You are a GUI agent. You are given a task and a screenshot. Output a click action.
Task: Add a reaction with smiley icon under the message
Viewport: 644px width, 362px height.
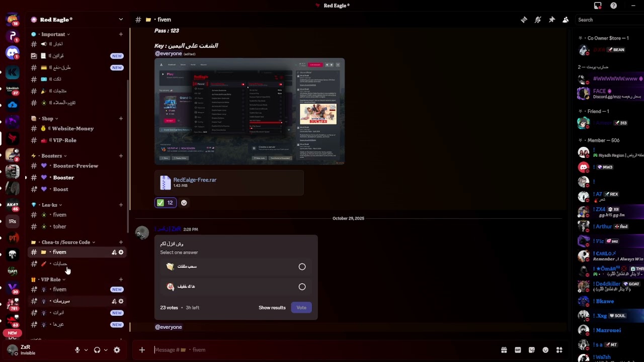coord(184,203)
